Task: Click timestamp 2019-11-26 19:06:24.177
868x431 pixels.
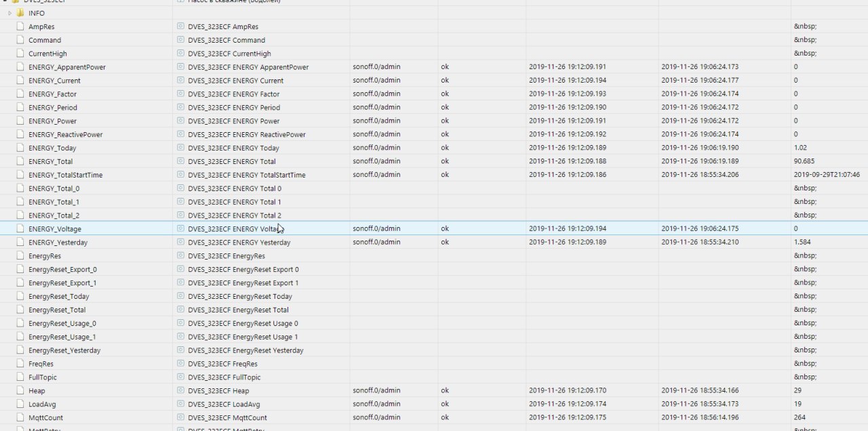Action: point(700,81)
